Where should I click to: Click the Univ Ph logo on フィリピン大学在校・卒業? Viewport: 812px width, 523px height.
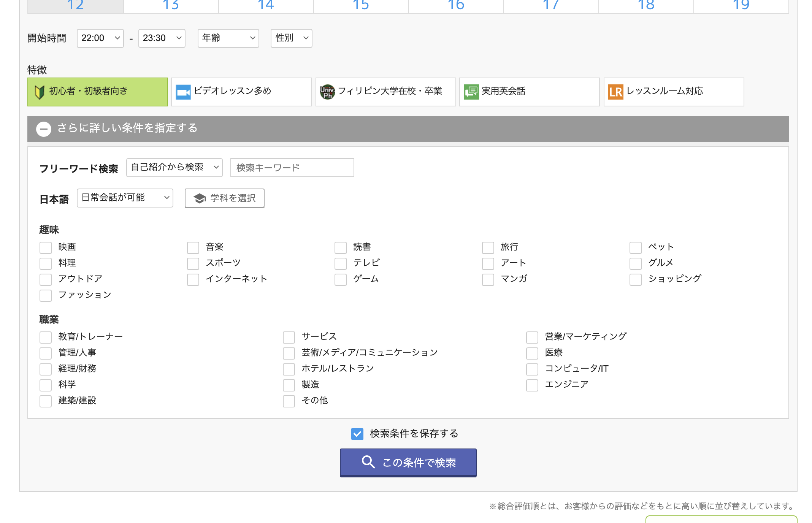click(327, 91)
